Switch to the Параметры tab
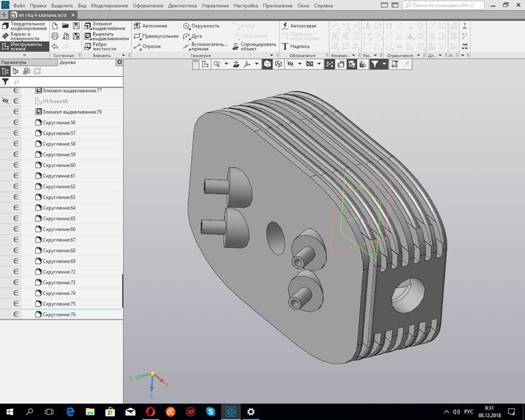 tap(13, 62)
